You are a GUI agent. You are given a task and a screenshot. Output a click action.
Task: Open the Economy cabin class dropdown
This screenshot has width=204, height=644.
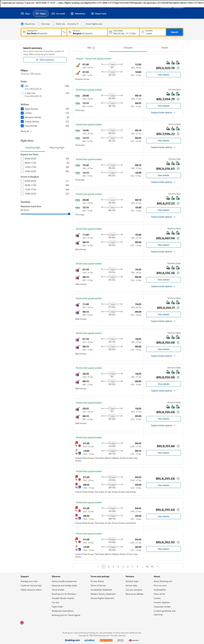click(x=73, y=24)
